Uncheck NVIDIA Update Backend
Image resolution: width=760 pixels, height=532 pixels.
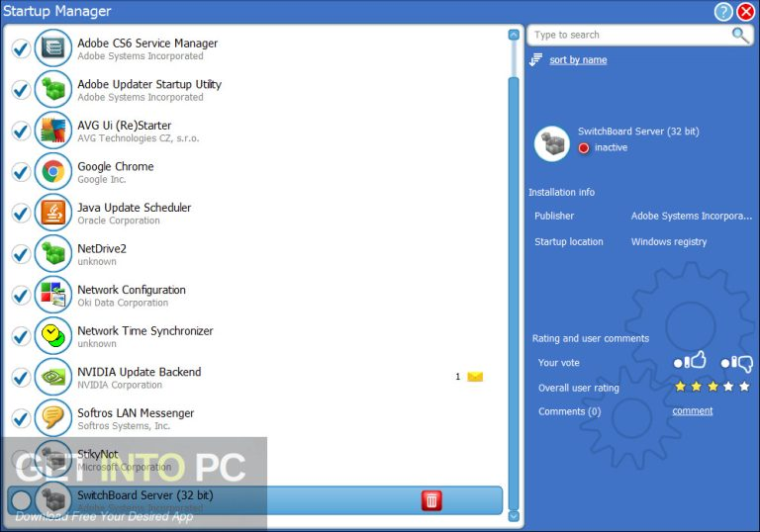click(x=21, y=378)
